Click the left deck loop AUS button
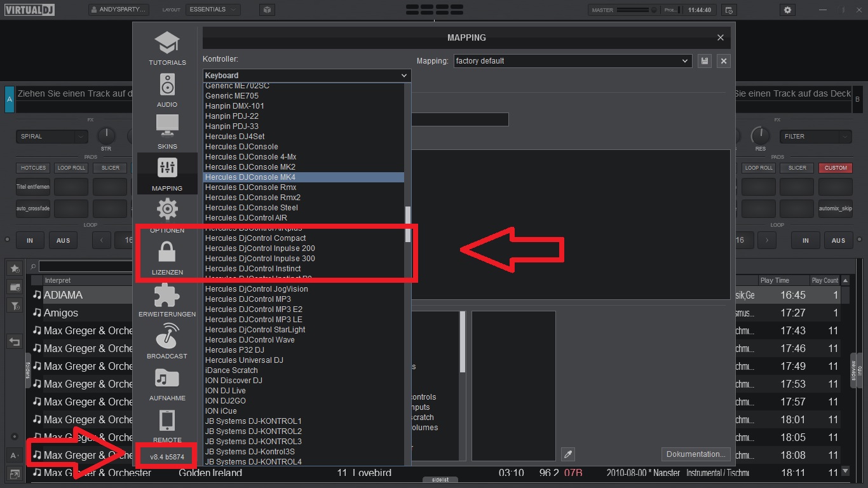 (63, 240)
